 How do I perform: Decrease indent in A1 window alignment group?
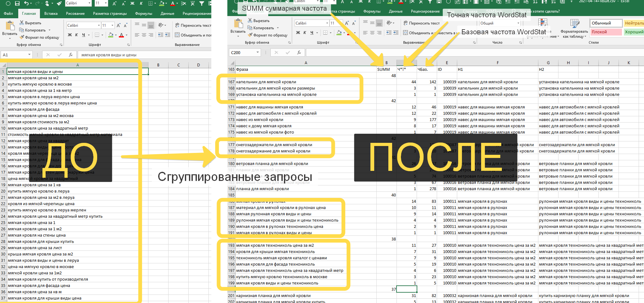coord(160,35)
